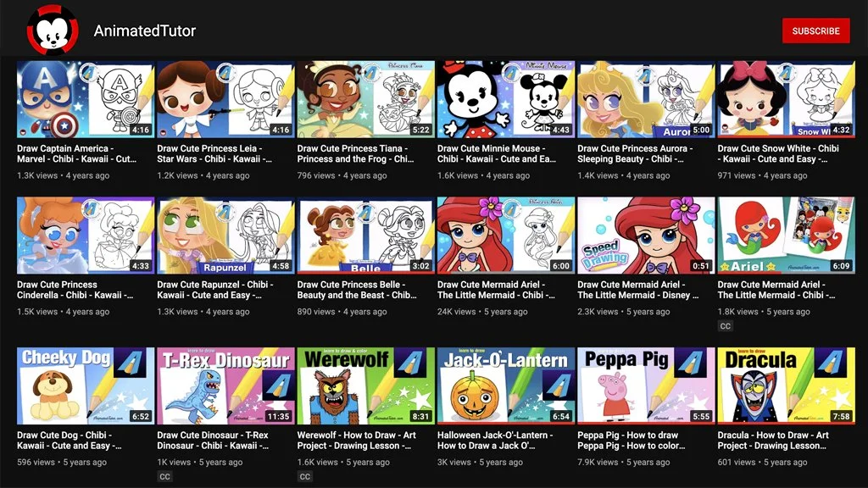This screenshot has height=488, width=868.
Task: Click '796 views • 4 years ago' text
Action: pos(342,175)
